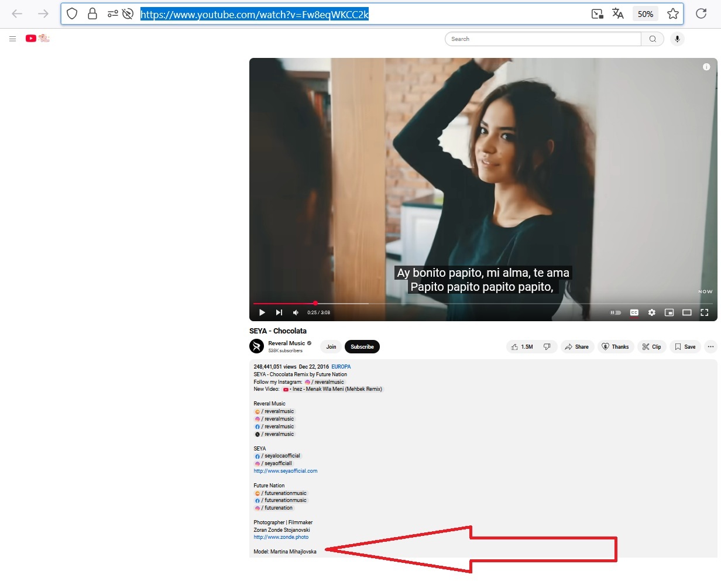View site security via padlock icon
Image resolution: width=721 pixels, height=588 pixels.
coord(92,13)
